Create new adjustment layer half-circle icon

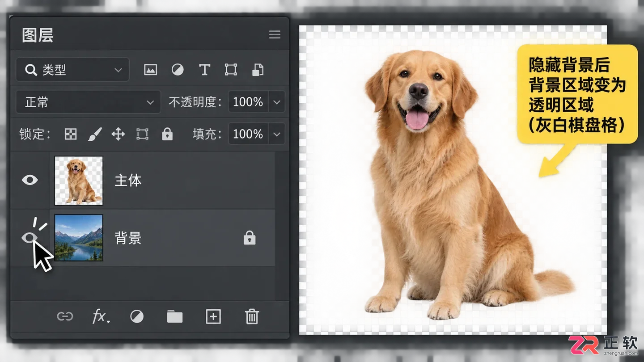[x=137, y=317]
